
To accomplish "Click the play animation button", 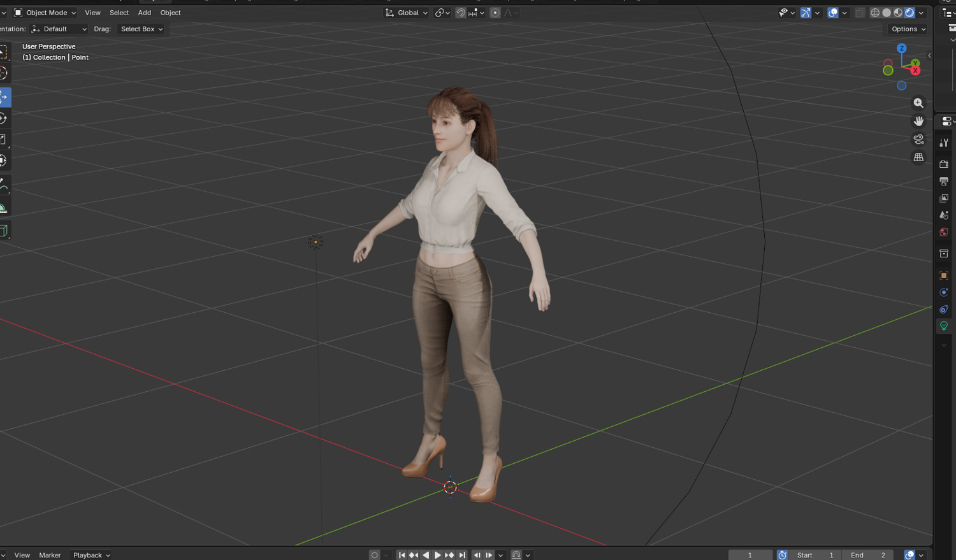I will 437,555.
